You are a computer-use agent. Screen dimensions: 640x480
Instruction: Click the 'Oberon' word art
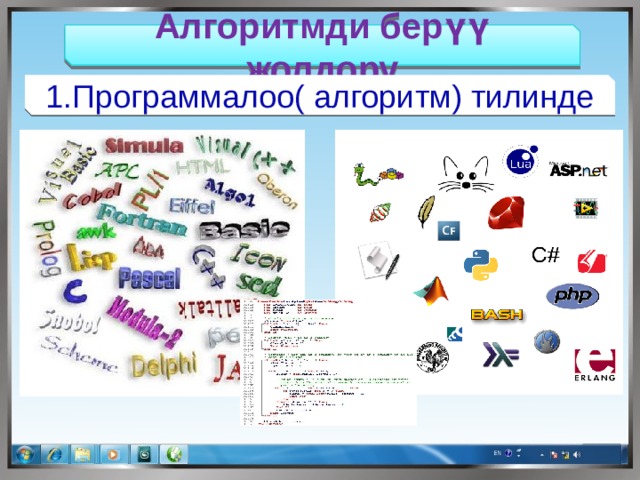pyautogui.click(x=277, y=191)
